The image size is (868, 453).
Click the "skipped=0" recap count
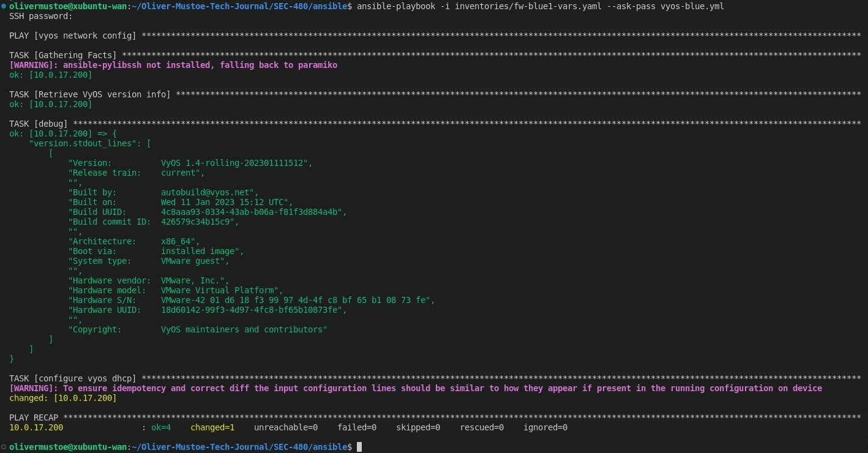[x=418, y=427]
